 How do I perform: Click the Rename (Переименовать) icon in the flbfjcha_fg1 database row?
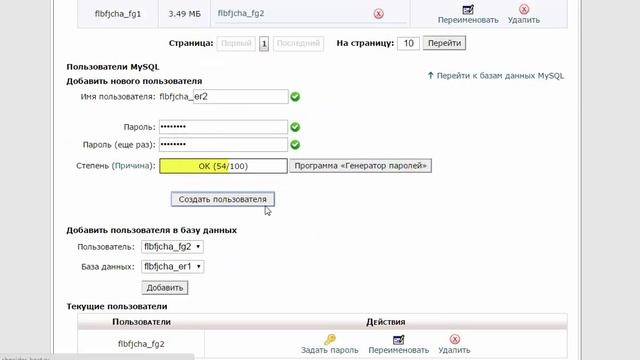(x=468, y=9)
